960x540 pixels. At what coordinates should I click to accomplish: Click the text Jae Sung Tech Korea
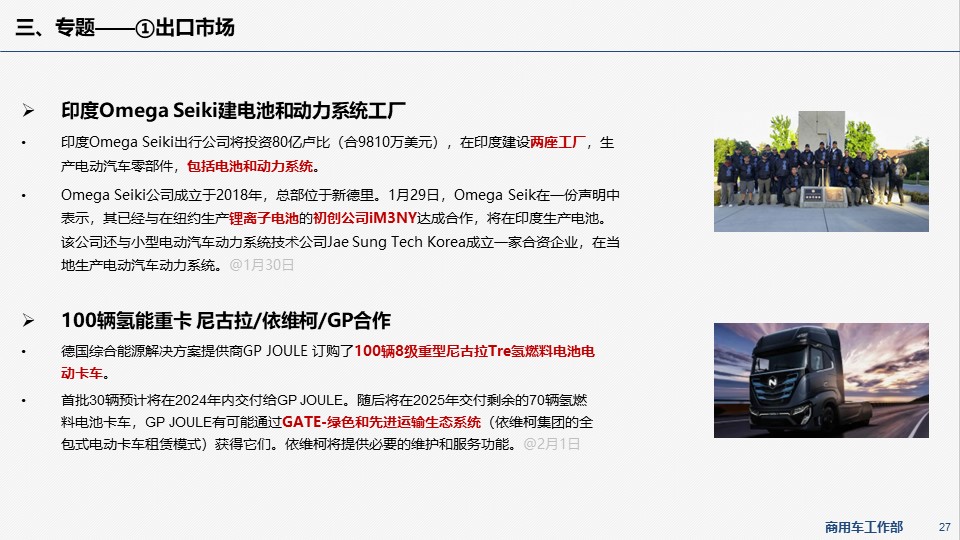tap(397, 242)
